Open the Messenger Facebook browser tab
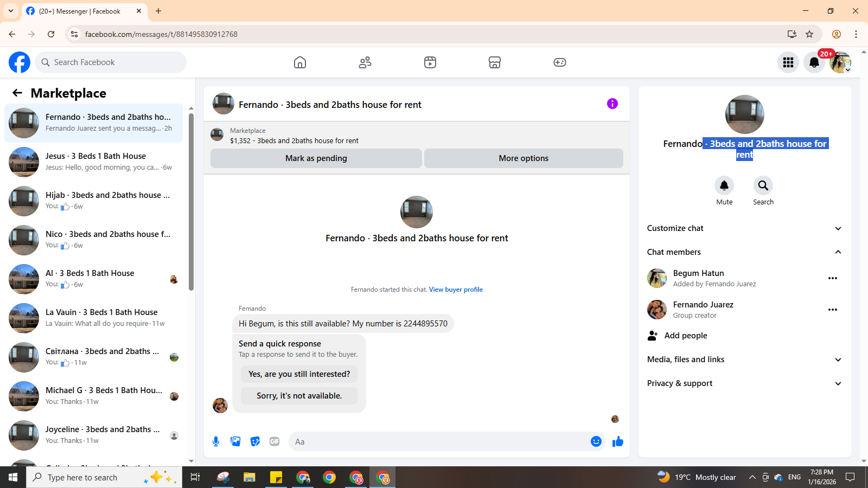 (x=84, y=11)
